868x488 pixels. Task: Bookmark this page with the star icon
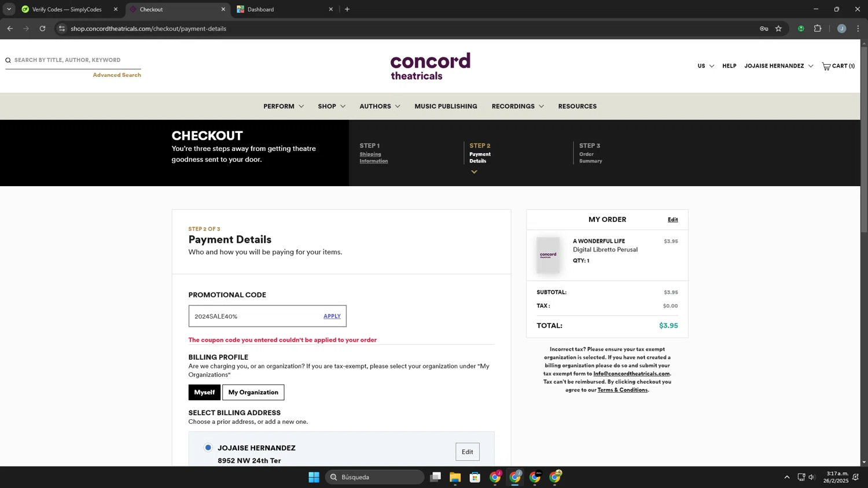point(778,28)
